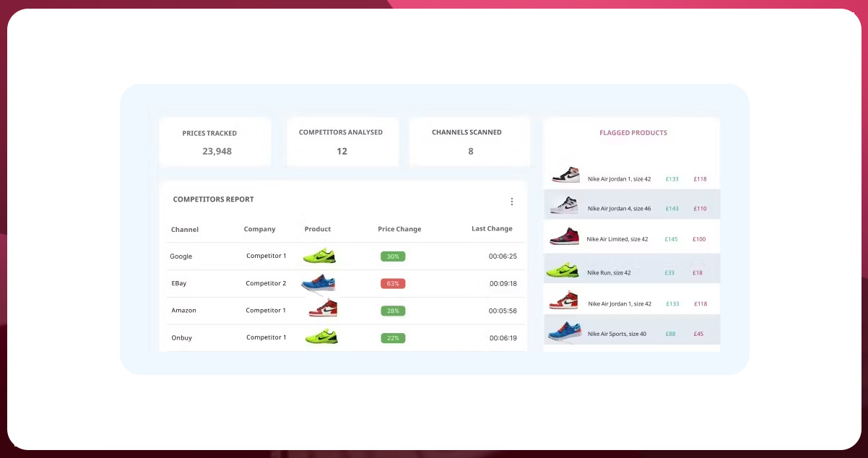The height and width of the screenshot is (458, 868).
Task: Click Competitor 2 in the EBay row
Action: tap(266, 283)
